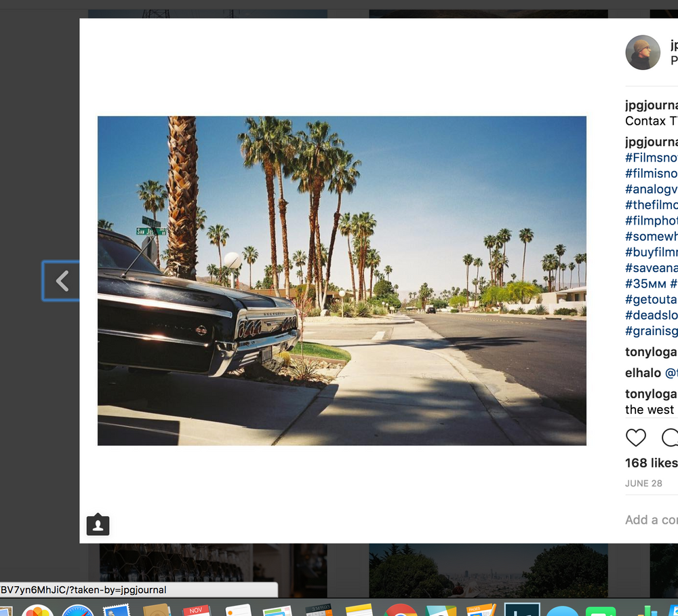Click the Add a comment field
The image size is (678, 616).
[x=651, y=520]
